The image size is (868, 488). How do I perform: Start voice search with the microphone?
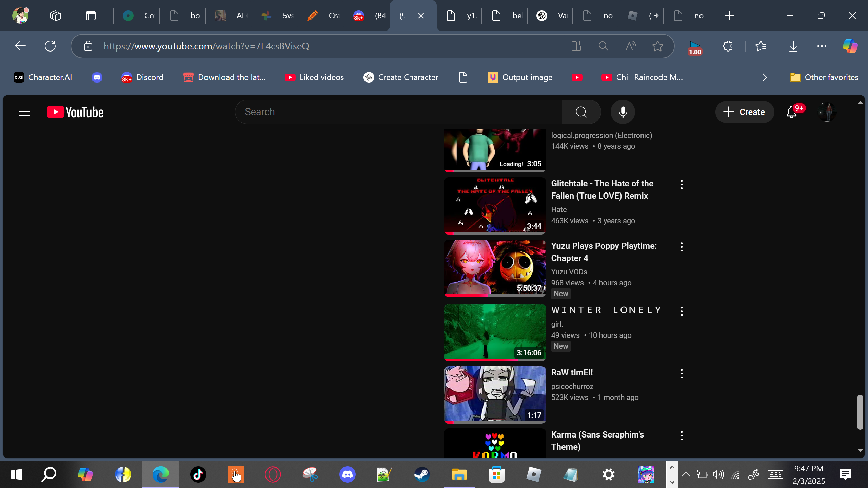[x=623, y=112]
